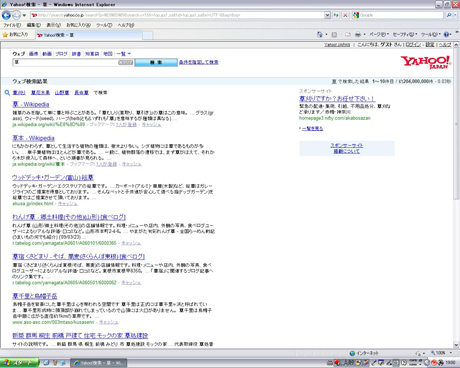The width and height of the screenshot is (460, 368).
Task: Click the スポンサーサイト掲載について link
Action: tap(347, 148)
